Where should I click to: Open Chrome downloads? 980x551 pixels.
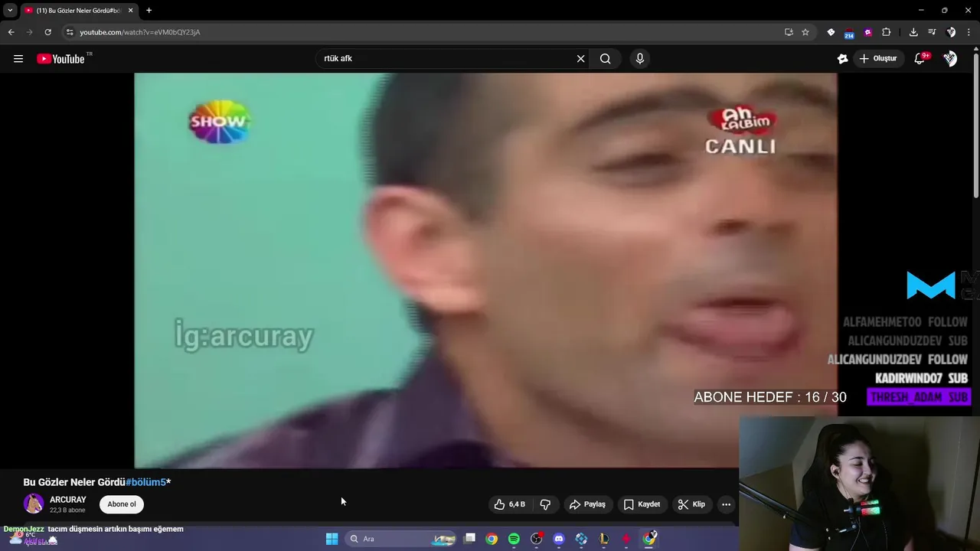click(913, 32)
